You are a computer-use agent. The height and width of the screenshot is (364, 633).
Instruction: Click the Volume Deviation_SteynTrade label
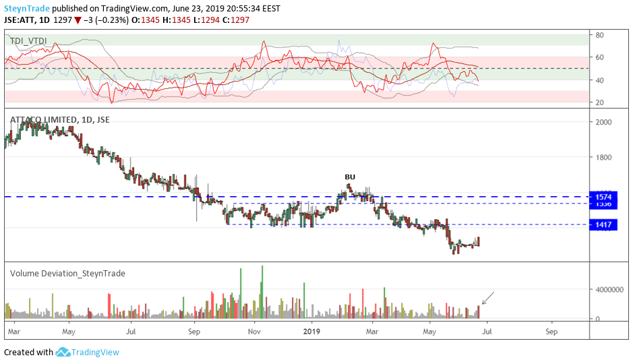click(x=67, y=274)
